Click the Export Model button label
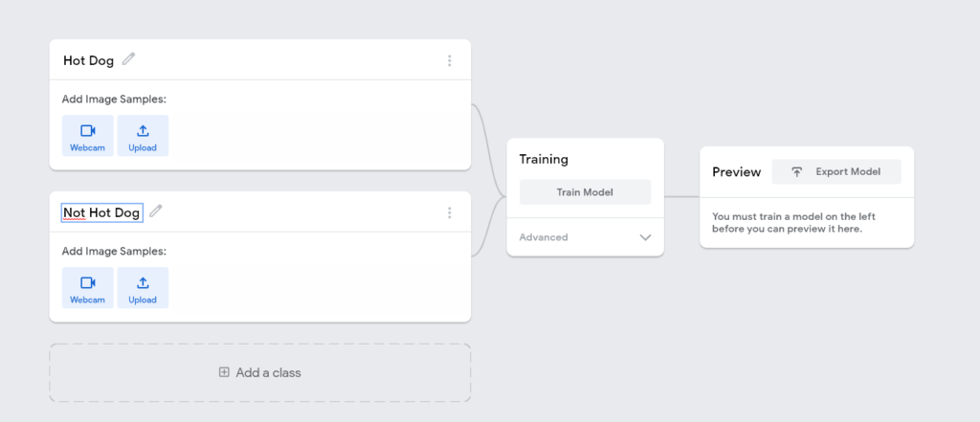Image resolution: width=980 pixels, height=422 pixels. pos(847,172)
